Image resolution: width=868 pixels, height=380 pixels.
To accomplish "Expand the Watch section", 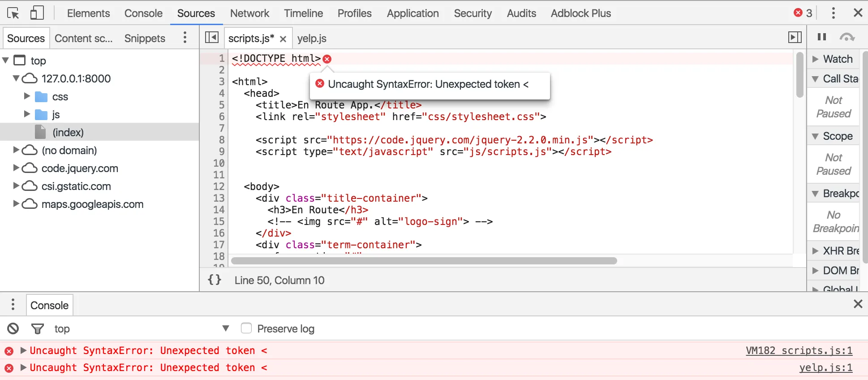I will [816, 59].
